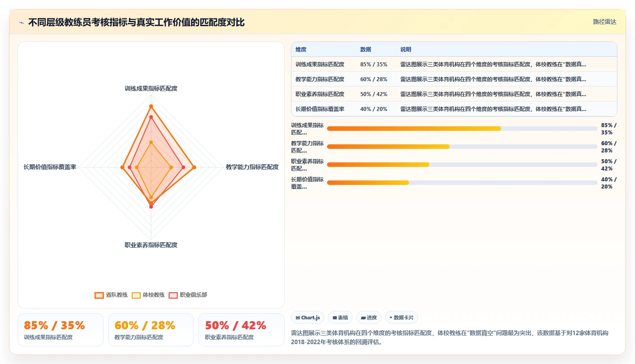Click the 路径雷达 label in header

click(x=604, y=22)
